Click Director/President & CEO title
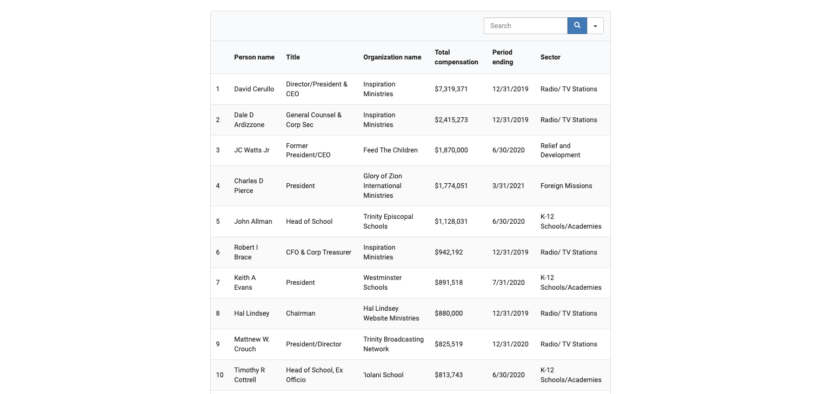This screenshot has height=394, width=820. tap(316, 89)
